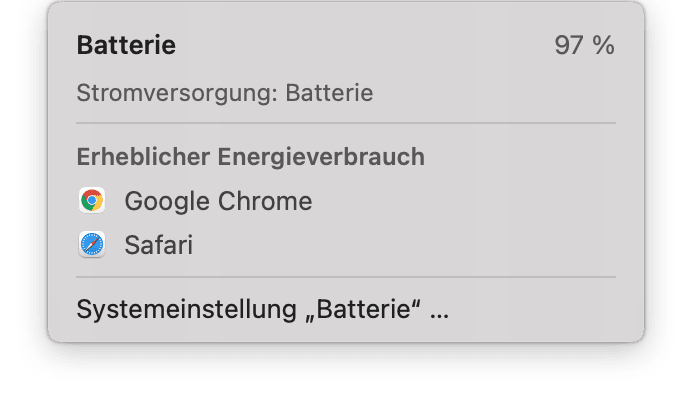Click the Stromversorgung: Batterie status line
The image size is (692, 398).
[225, 93]
